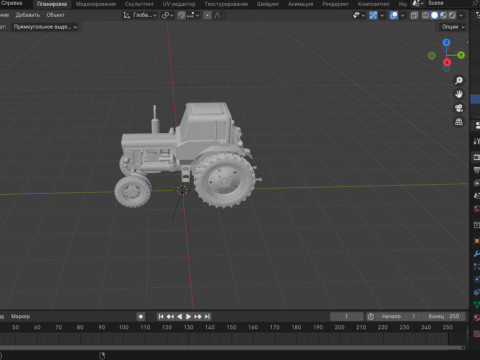
Task: Toggle viewport overlays
Action: click(394, 15)
